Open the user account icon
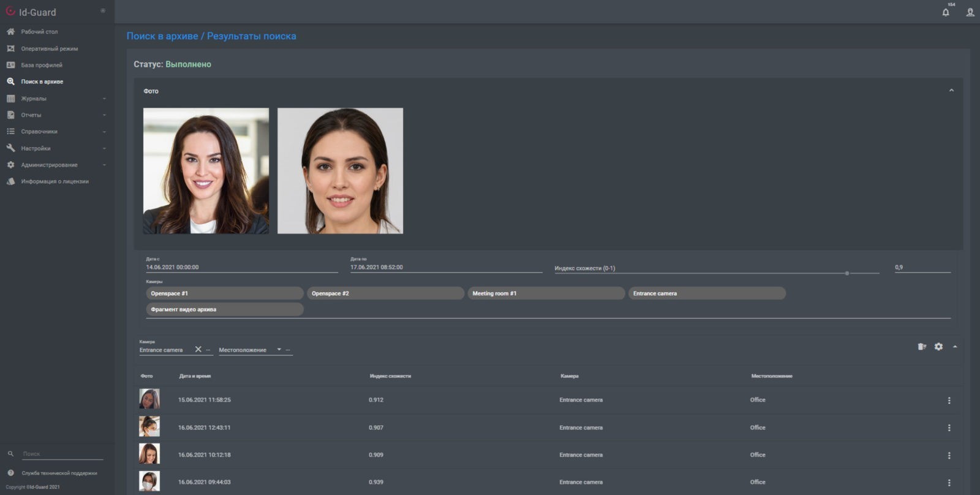The image size is (980, 495). (970, 12)
